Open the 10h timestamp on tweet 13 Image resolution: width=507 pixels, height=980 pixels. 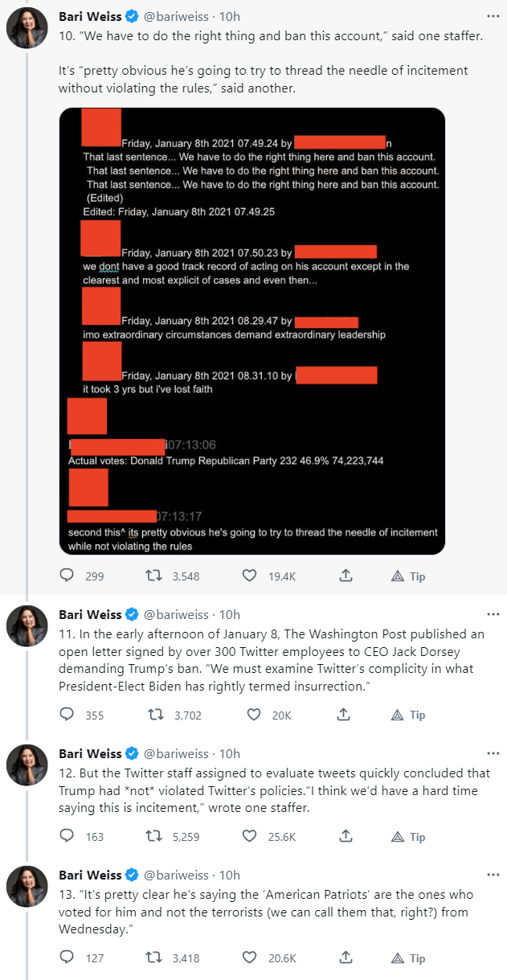[230, 875]
